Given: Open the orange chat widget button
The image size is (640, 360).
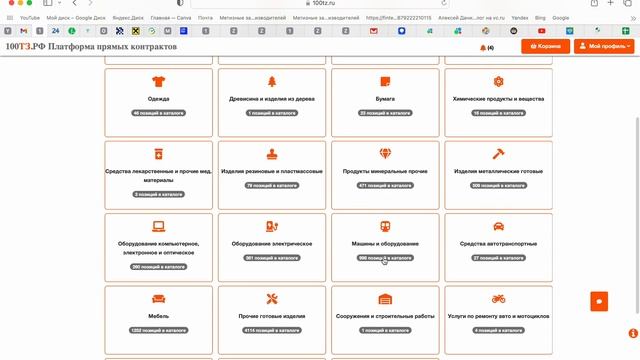Looking at the screenshot, I should (599, 301).
